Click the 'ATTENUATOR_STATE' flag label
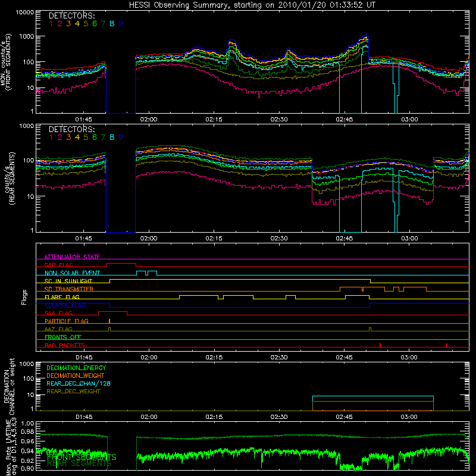Screen dimensions: 476x476 click(72, 257)
